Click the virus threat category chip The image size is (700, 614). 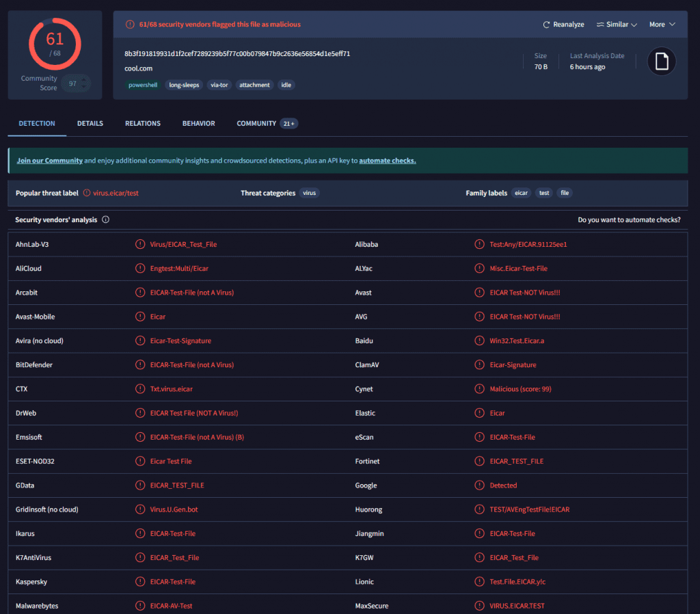coord(310,193)
